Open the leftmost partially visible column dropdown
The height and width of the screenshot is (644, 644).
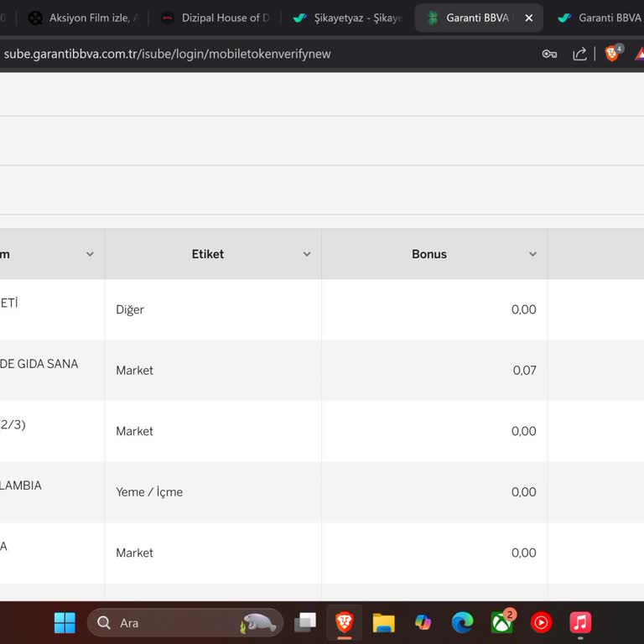[x=90, y=254]
